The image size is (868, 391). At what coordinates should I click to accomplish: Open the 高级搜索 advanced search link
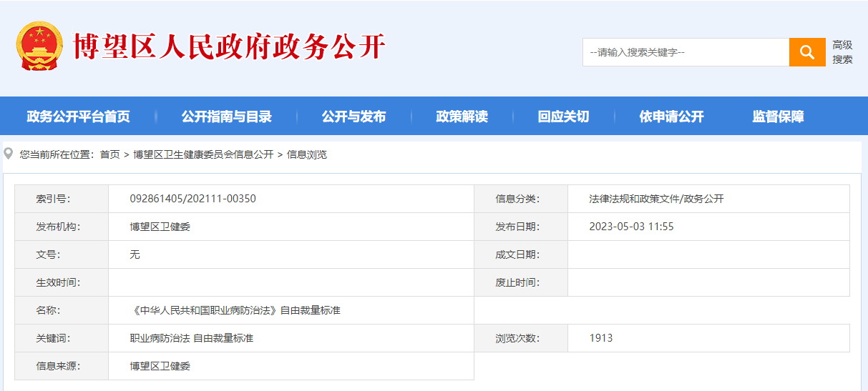[x=842, y=52]
